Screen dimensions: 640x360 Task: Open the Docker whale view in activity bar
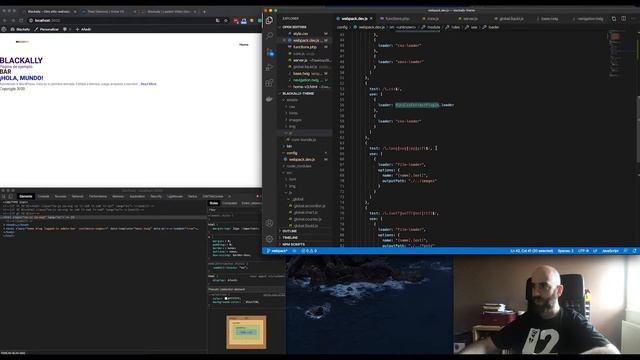(269, 99)
